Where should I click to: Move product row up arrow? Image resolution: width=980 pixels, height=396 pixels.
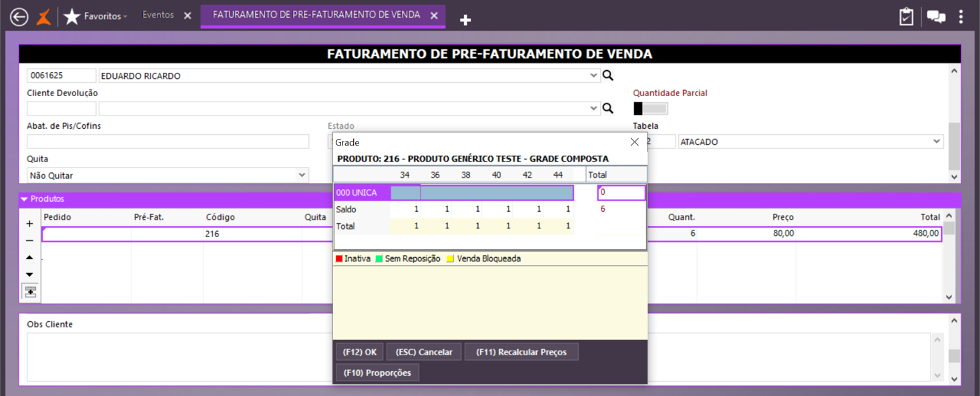[x=29, y=257]
